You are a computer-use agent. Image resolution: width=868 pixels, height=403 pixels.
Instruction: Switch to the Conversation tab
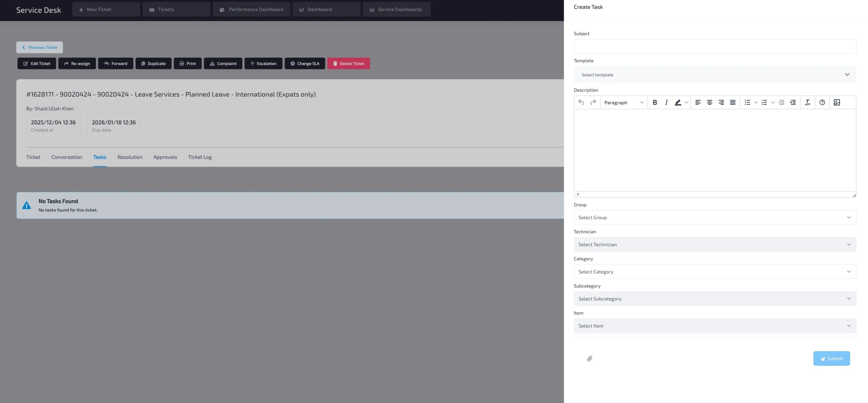point(66,157)
